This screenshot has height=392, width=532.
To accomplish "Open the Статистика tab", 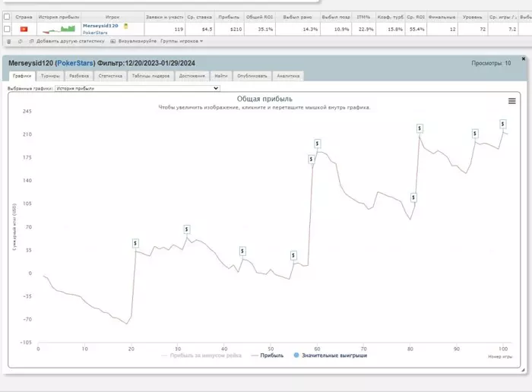I will pos(110,76).
